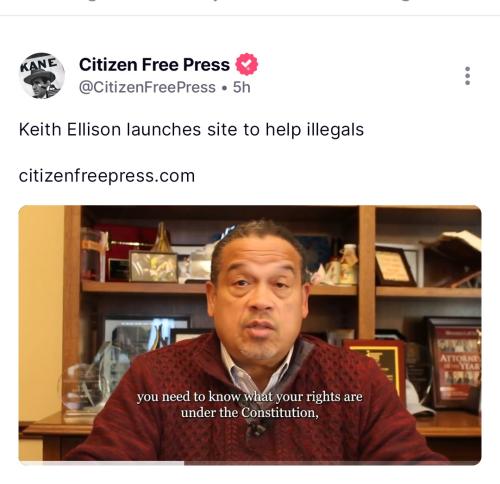Click the Attorney of the Year plaque
The image size is (500, 484).
[x=455, y=363]
